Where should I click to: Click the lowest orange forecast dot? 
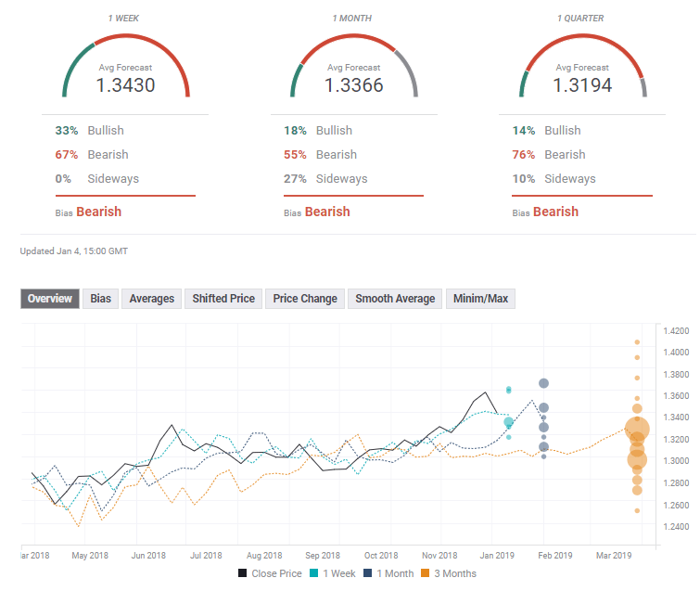point(637,510)
